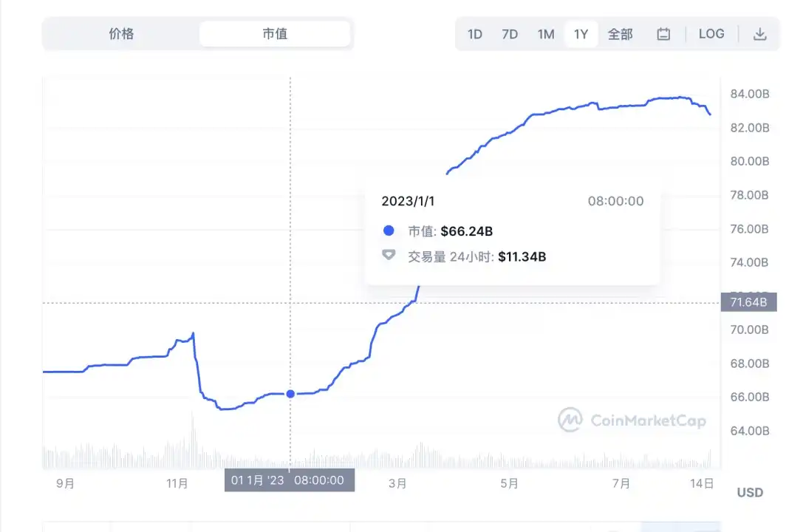
Task: Toggle the 1Y time range selection
Action: (x=581, y=33)
